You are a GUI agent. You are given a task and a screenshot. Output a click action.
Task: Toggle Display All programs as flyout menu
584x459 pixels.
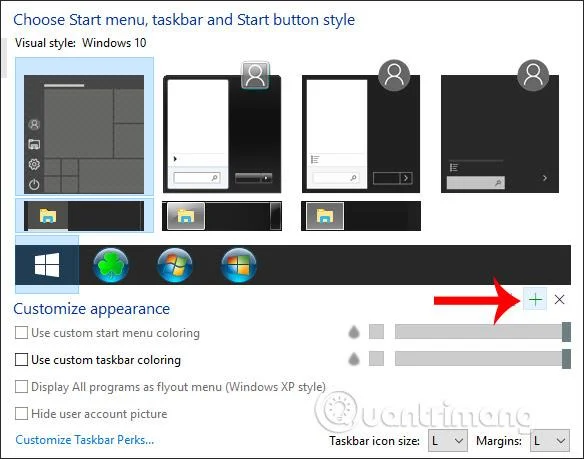point(21,387)
